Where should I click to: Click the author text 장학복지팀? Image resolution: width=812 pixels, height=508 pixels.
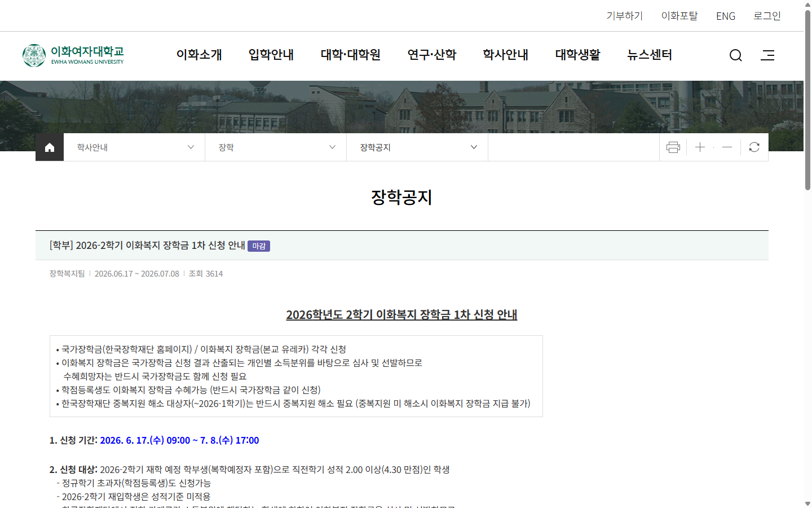point(67,274)
